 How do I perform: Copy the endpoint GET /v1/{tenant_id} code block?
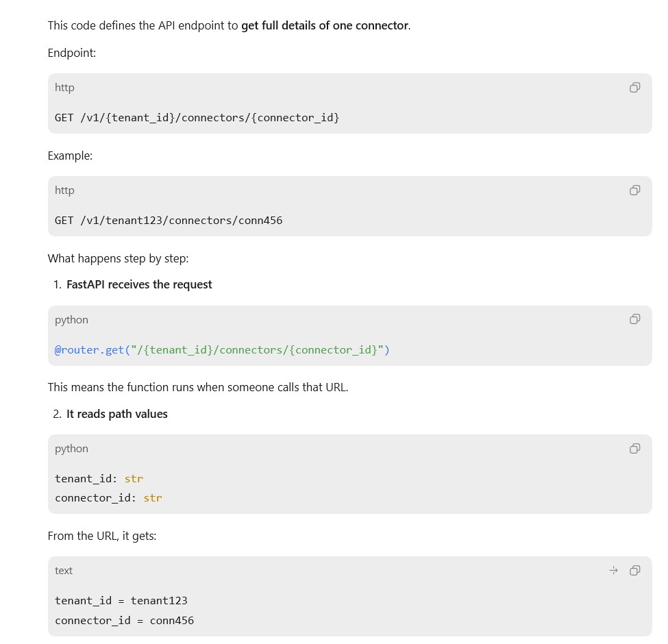point(634,87)
